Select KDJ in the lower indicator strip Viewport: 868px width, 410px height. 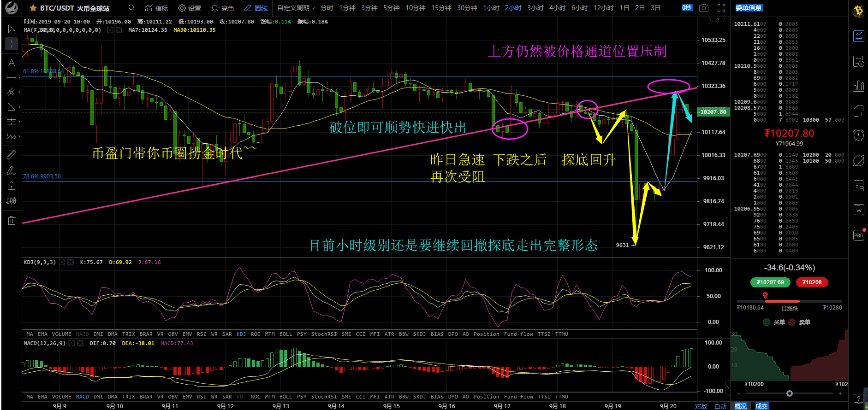pyautogui.click(x=241, y=397)
